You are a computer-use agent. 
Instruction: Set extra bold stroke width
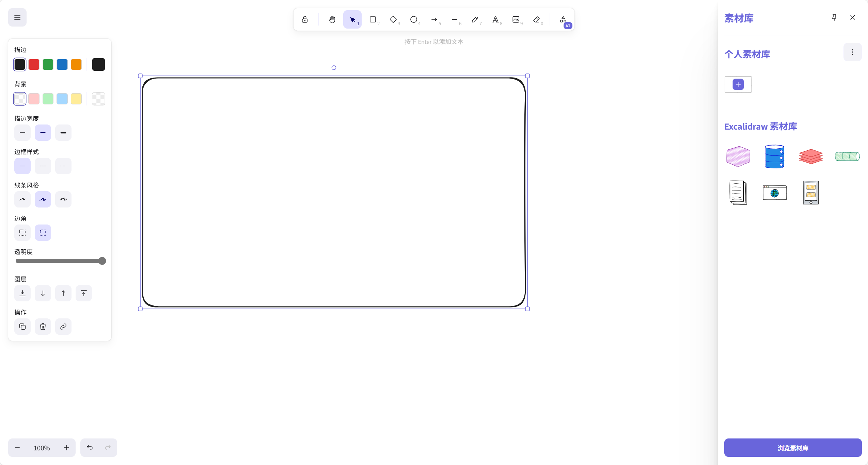coord(63,133)
